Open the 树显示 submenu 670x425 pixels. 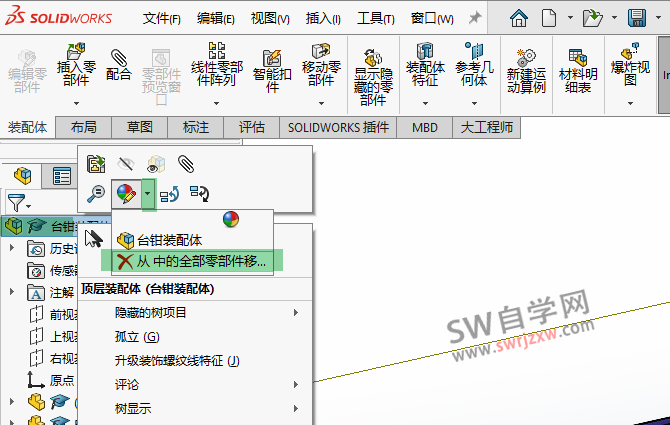click(195, 408)
